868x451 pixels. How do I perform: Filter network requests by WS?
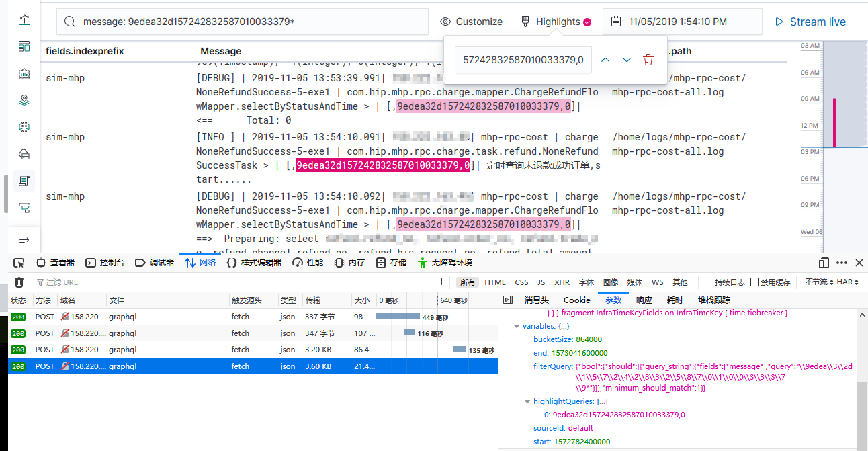[x=657, y=282]
